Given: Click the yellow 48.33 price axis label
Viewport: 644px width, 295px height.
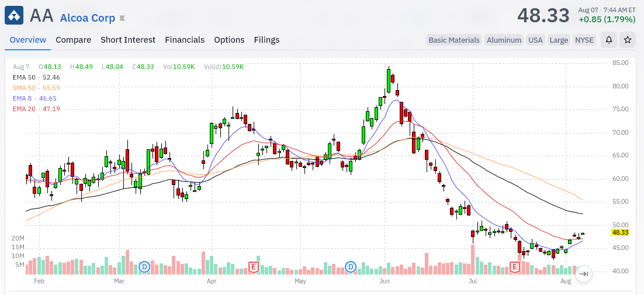Looking at the screenshot, I should coord(620,232).
